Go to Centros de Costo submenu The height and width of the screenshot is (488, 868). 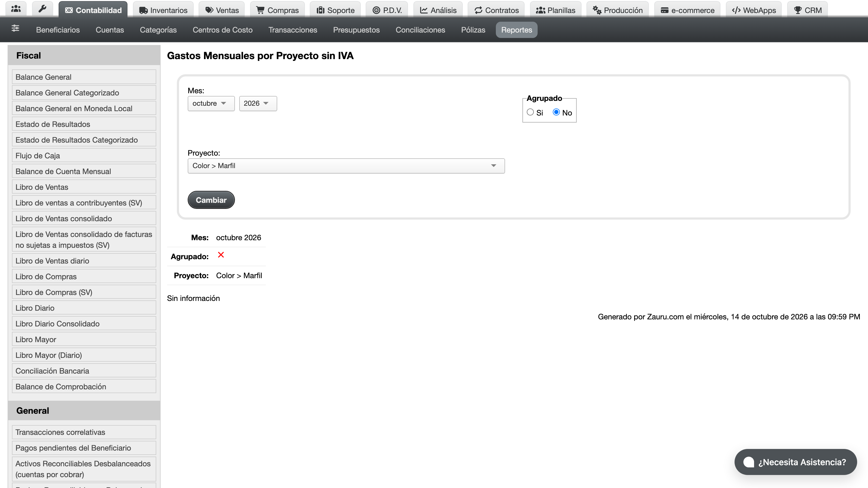coord(222,30)
